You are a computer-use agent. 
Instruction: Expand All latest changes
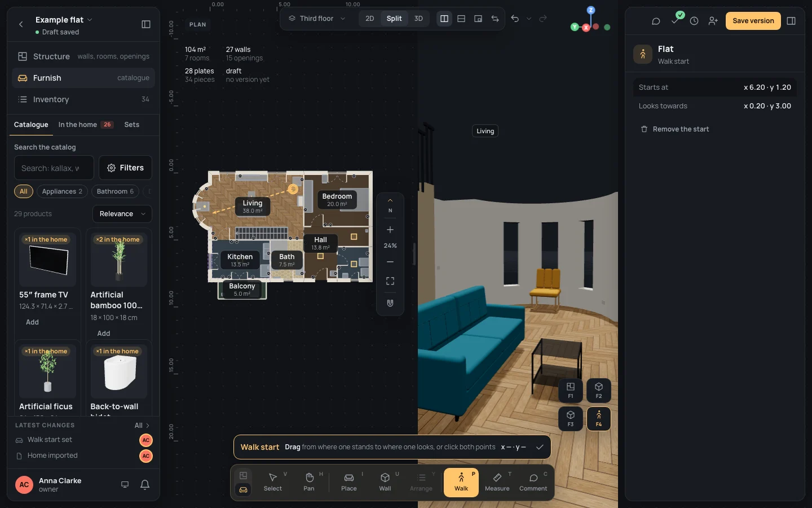coord(142,426)
